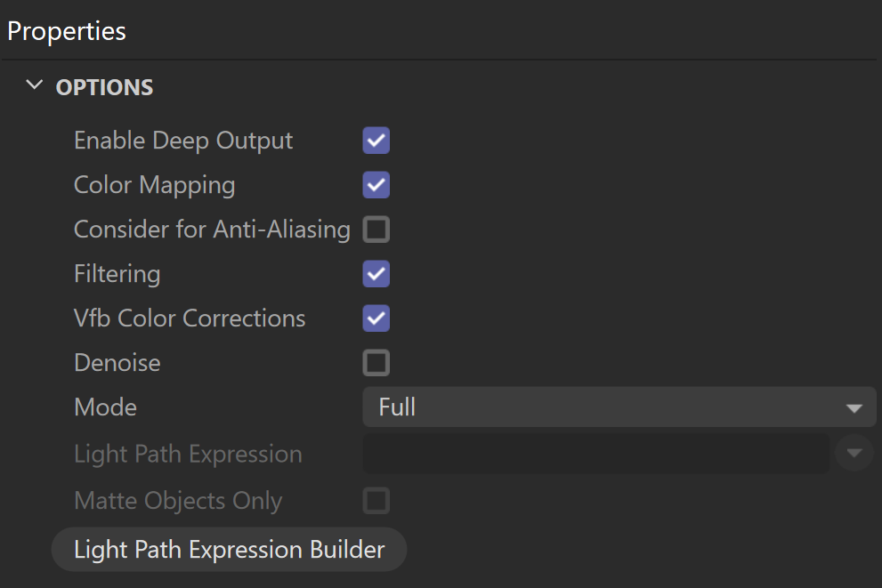Open the Light Path Expression presets arrow
This screenshot has height=588, width=882.
coord(854,453)
